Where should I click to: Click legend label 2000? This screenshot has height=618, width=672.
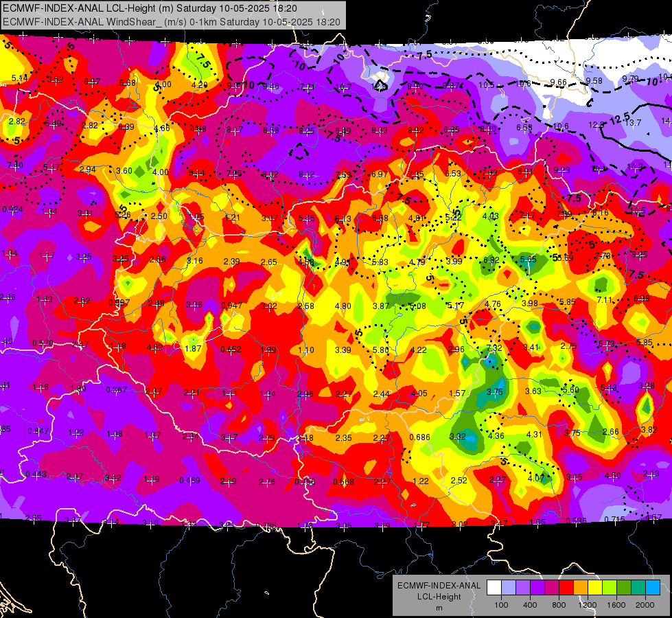pyautogui.click(x=645, y=605)
